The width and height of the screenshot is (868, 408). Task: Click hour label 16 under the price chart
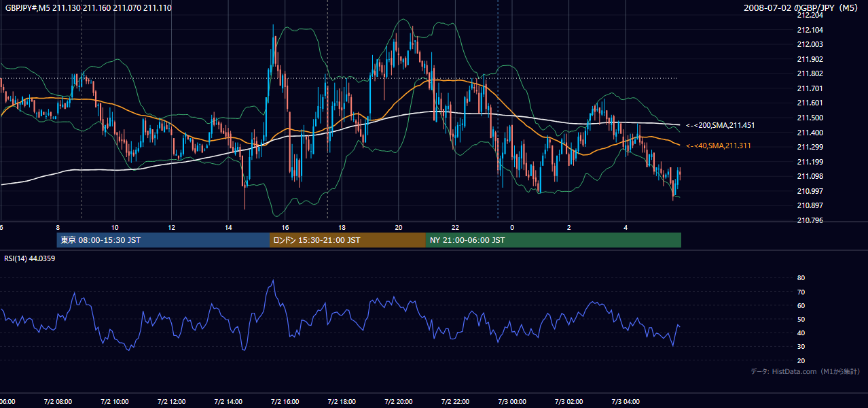point(285,227)
